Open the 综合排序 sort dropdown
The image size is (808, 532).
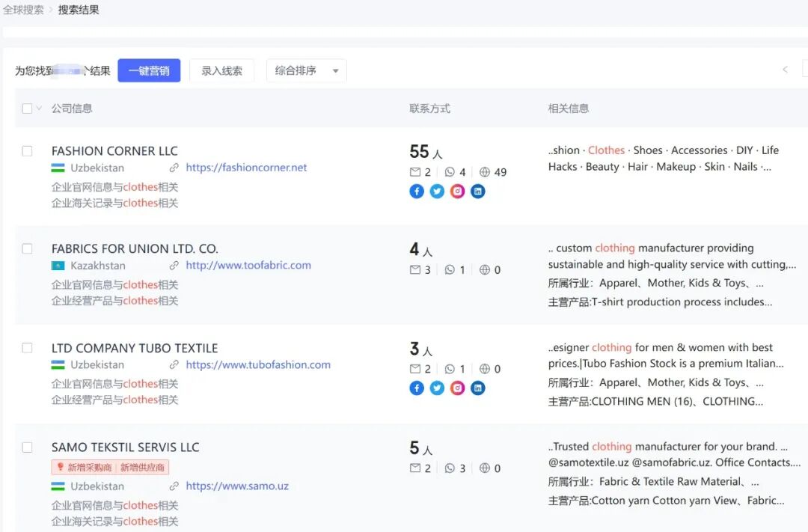tap(307, 70)
